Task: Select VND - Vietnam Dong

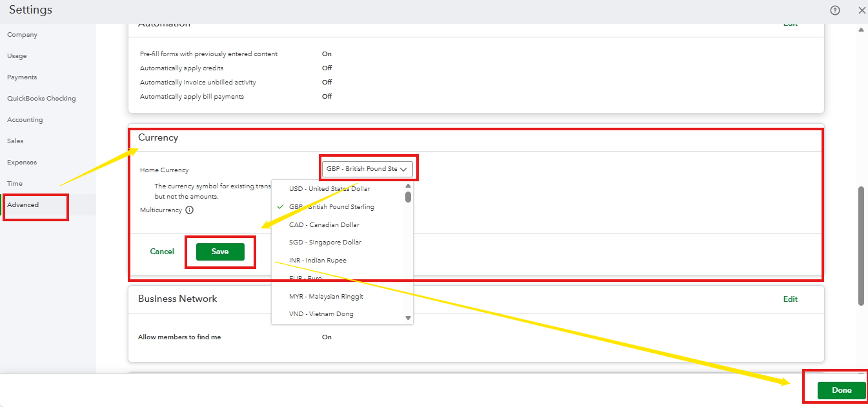Action: click(321, 314)
